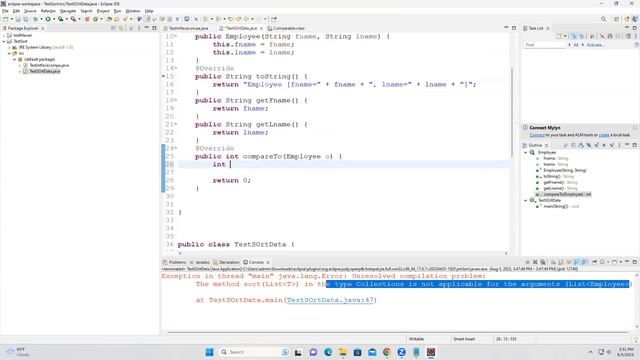The height and width of the screenshot is (360, 640).
Task: Collapse the Employee class in Outline
Action: point(526,152)
